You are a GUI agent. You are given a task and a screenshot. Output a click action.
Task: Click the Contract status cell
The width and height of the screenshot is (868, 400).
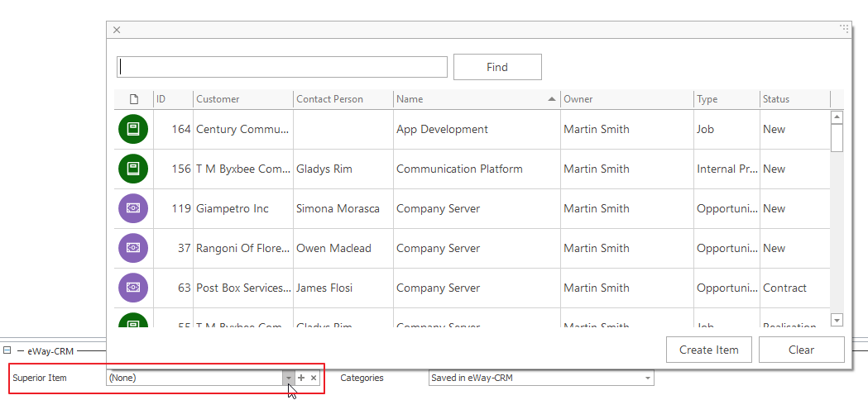click(x=795, y=288)
